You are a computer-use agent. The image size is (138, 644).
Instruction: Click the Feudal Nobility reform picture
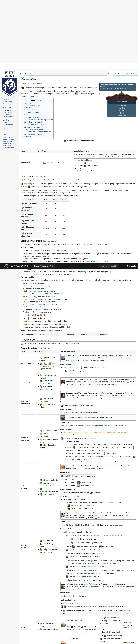(63, 358)
